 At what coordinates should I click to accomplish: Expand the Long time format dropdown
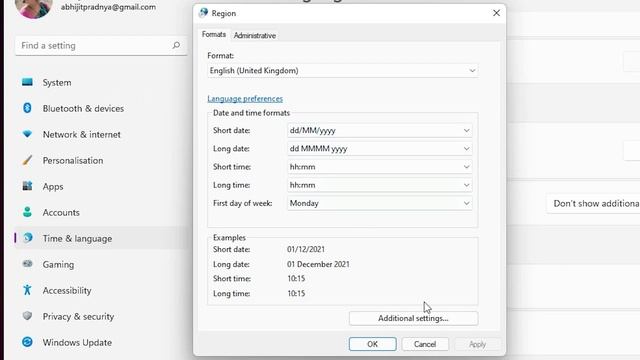coord(380,185)
